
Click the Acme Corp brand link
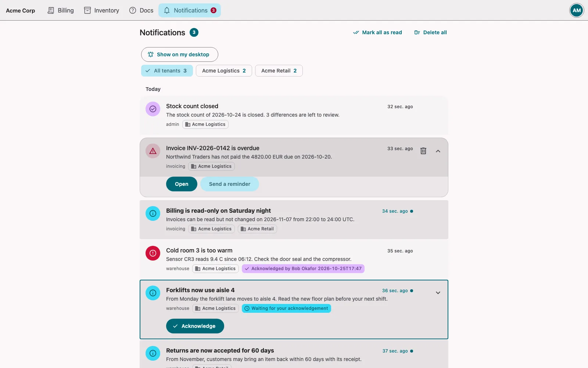click(x=21, y=11)
